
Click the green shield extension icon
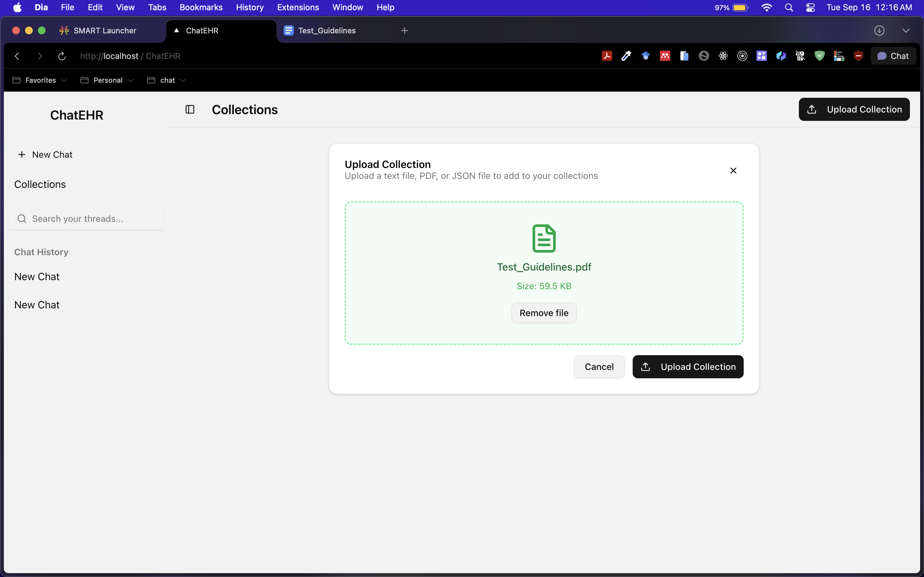pyautogui.click(x=819, y=56)
